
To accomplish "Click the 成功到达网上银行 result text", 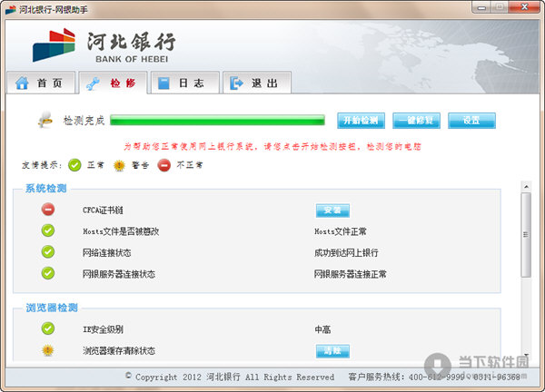I will (x=346, y=253).
